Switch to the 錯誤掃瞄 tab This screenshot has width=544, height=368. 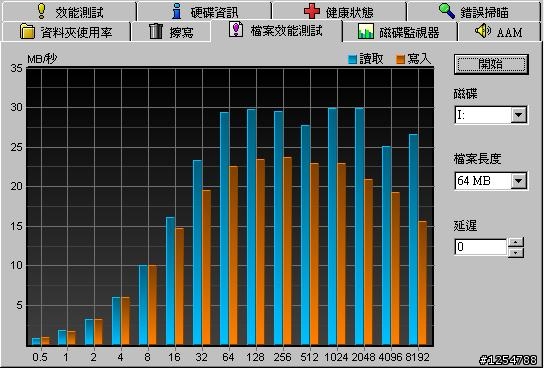click(x=475, y=11)
